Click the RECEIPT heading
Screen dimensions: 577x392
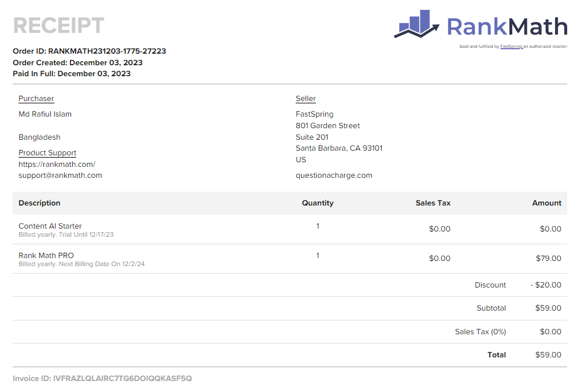pos(58,25)
